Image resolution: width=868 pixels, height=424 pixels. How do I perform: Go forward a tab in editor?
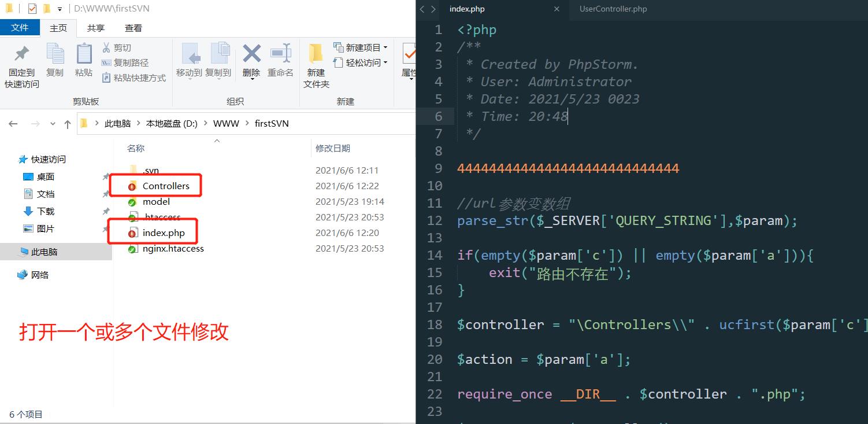(433, 9)
